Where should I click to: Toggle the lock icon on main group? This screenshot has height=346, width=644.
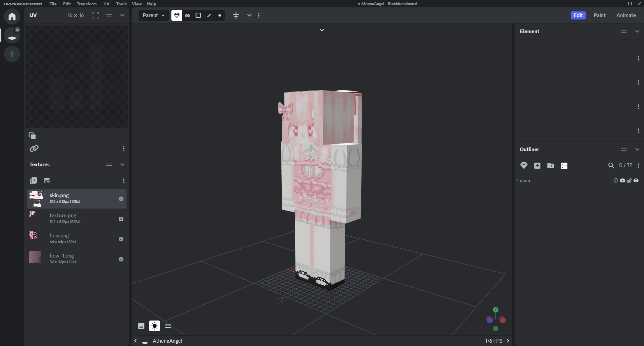click(x=629, y=181)
